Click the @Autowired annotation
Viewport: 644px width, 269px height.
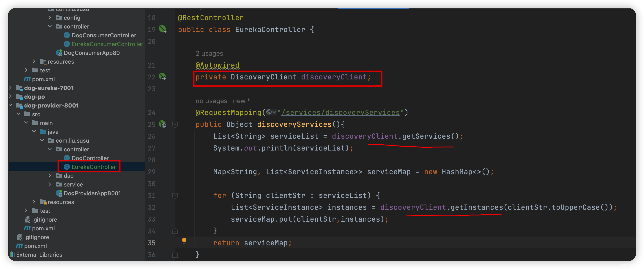tap(217, 65)
